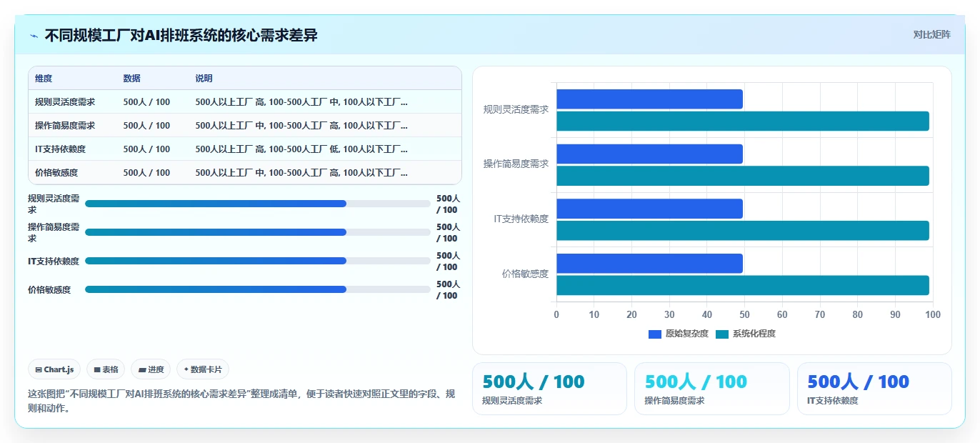Click the IT支持依赖度 data card
This screenshot has width=980, height=443.
pyautogui.click(x=874, y=389)
